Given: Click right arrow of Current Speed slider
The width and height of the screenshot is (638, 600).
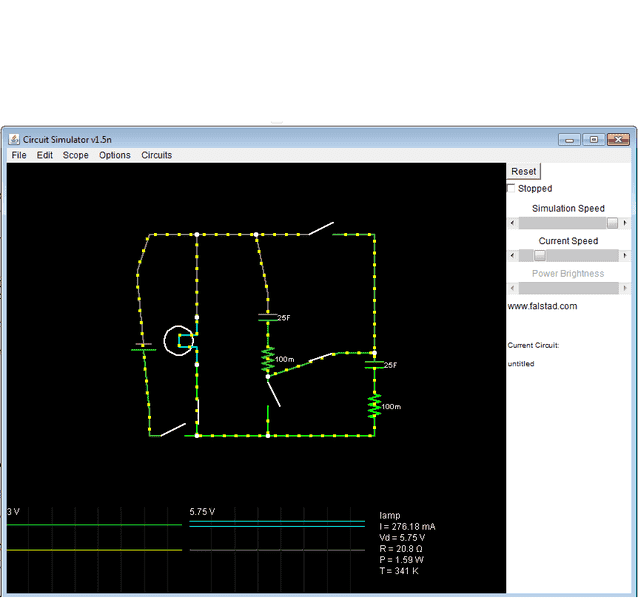Looking at the screenshot, I should point(625,255).
